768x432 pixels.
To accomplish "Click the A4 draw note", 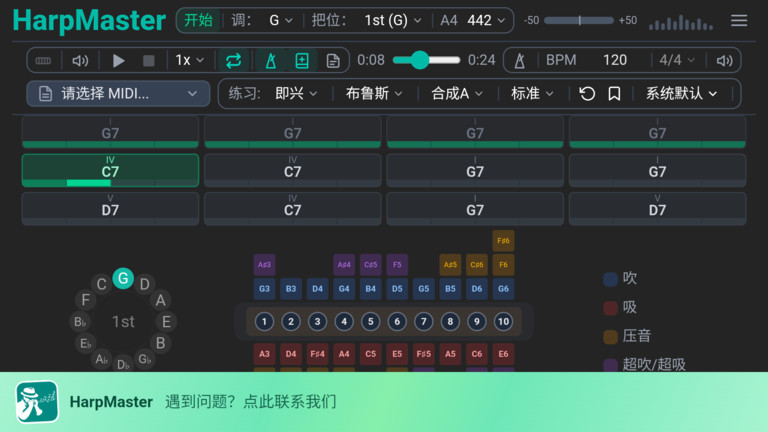I will [344, 354].
